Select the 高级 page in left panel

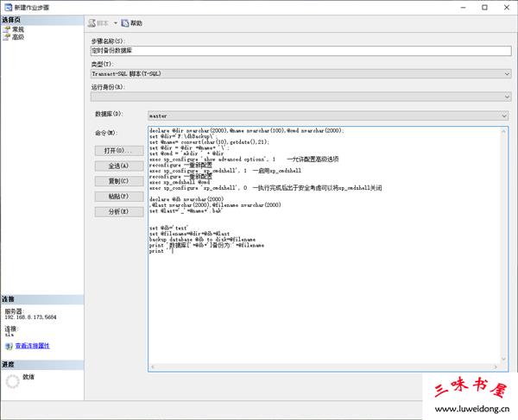(x=17, y=37)
